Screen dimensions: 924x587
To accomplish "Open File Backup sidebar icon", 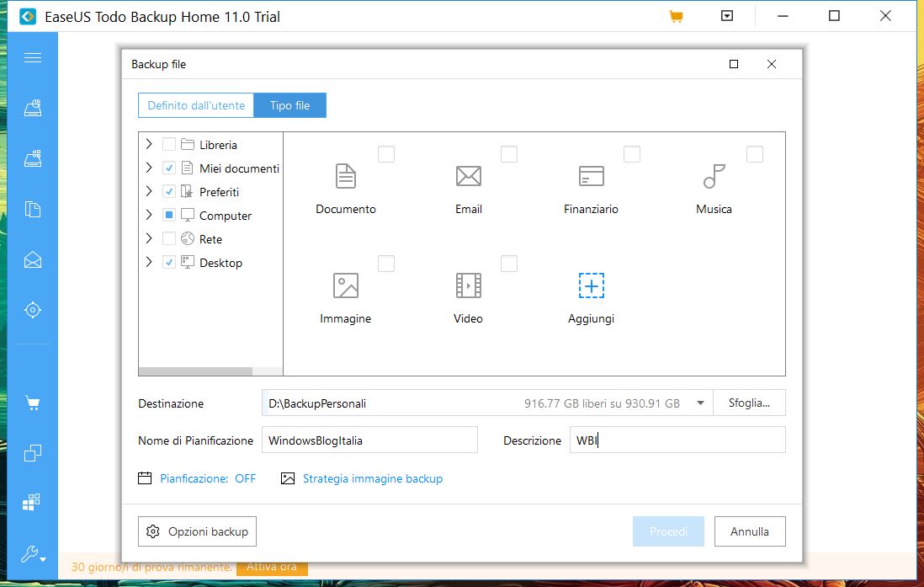I will click(33, 210).
